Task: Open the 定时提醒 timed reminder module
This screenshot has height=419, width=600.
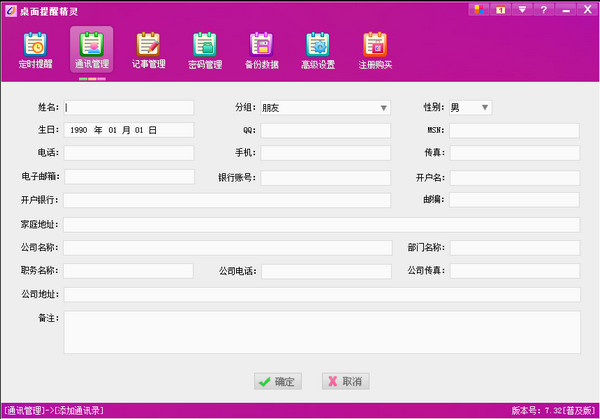Action: click(x=34, y=50)
